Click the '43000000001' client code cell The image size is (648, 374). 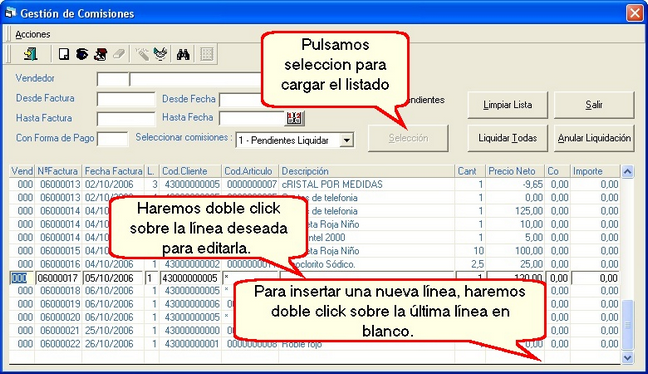[192, 344]
